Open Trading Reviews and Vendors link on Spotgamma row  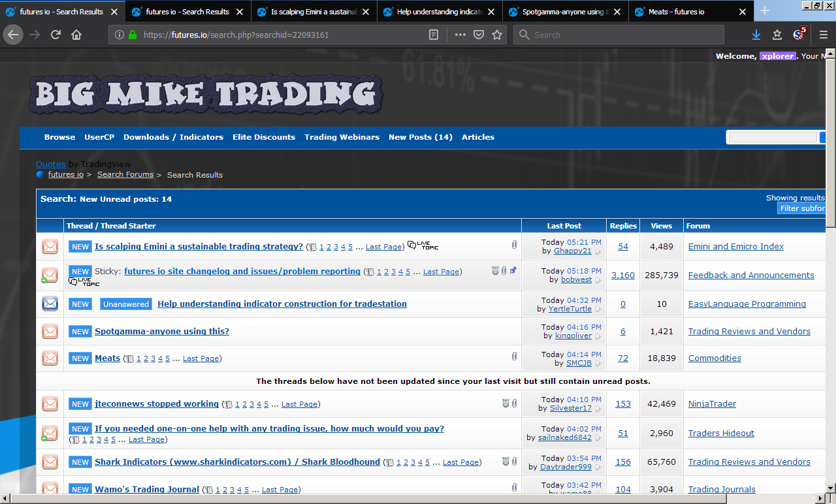(749, 332)
